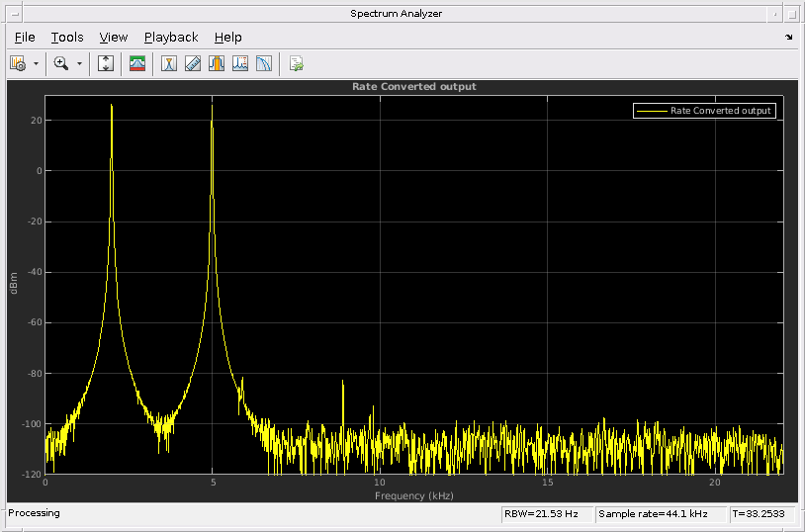Click the yellow line sample in legend
805x532 pixels.
click(x=652, y=111)
